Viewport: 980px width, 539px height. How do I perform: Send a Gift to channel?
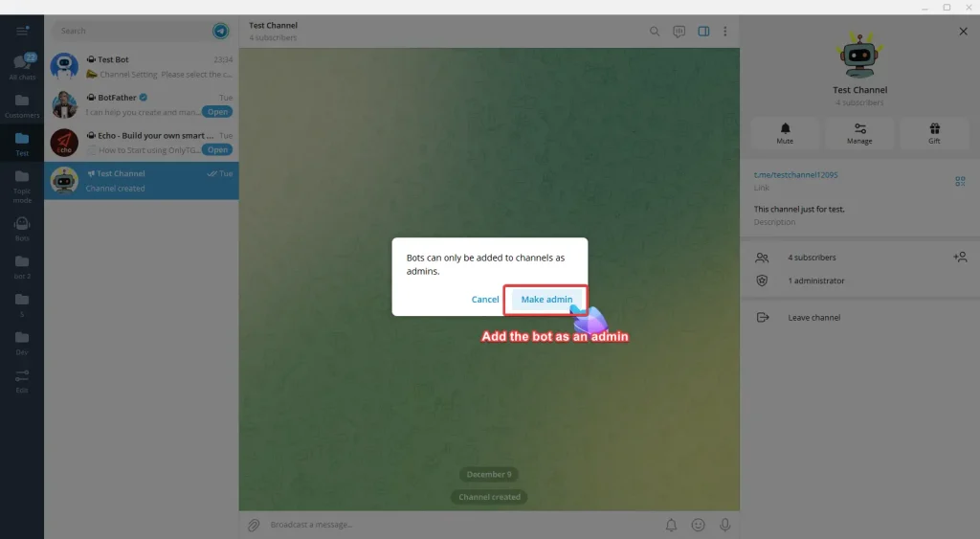pyautogui.click(x=934, y=133)
